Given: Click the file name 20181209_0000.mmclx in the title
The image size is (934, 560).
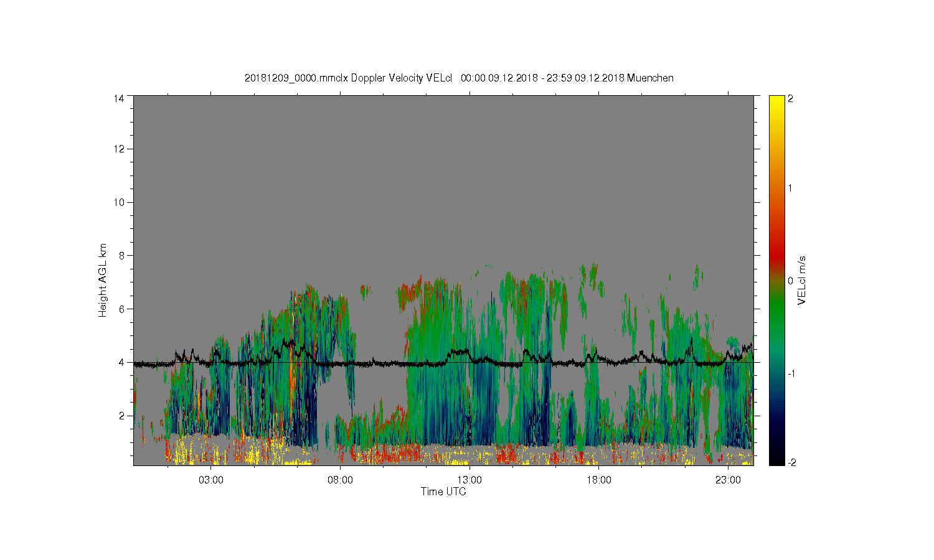Looking at the screenshot, I should [x=296, y=78].
